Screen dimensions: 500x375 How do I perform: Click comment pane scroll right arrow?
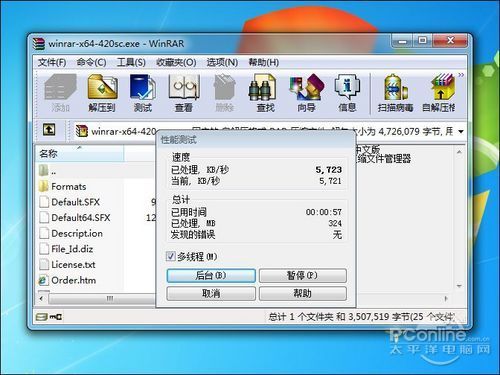[x=446, y=299]
